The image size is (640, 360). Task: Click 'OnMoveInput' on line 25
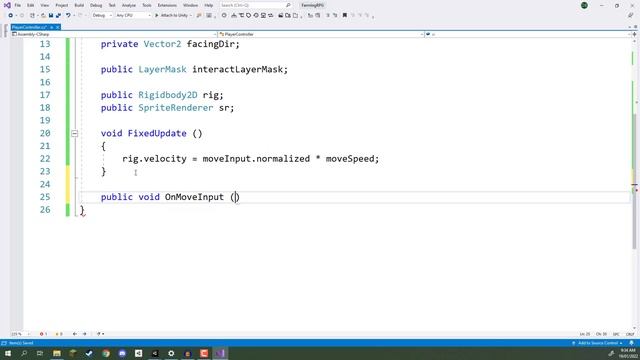[x=194, y=197]
